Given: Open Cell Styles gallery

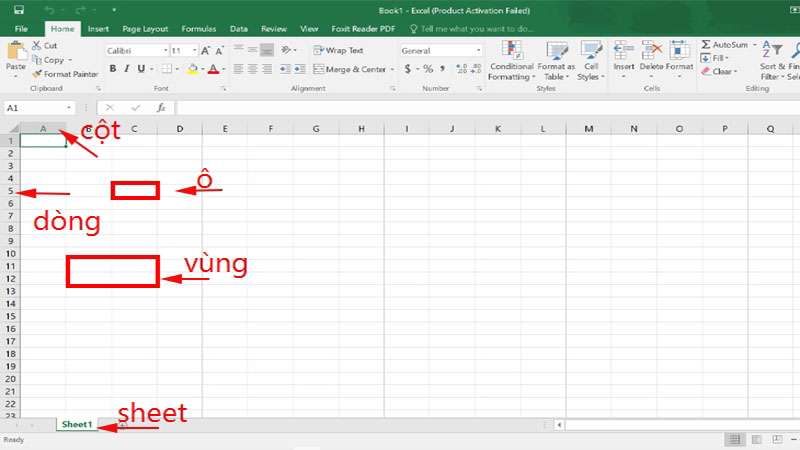Looking at the screenshot, I should coord(591,61).
